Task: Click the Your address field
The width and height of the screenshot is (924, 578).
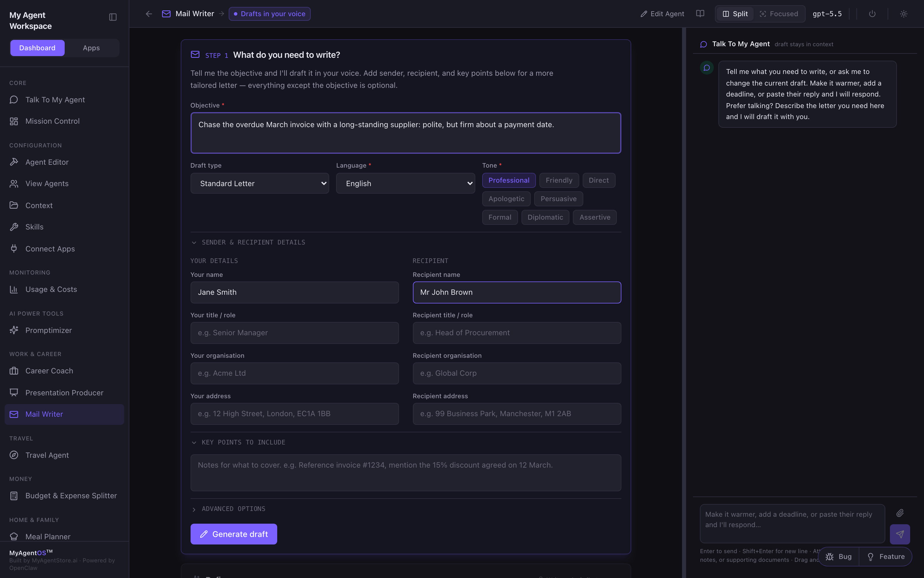Action: [295, 414]
